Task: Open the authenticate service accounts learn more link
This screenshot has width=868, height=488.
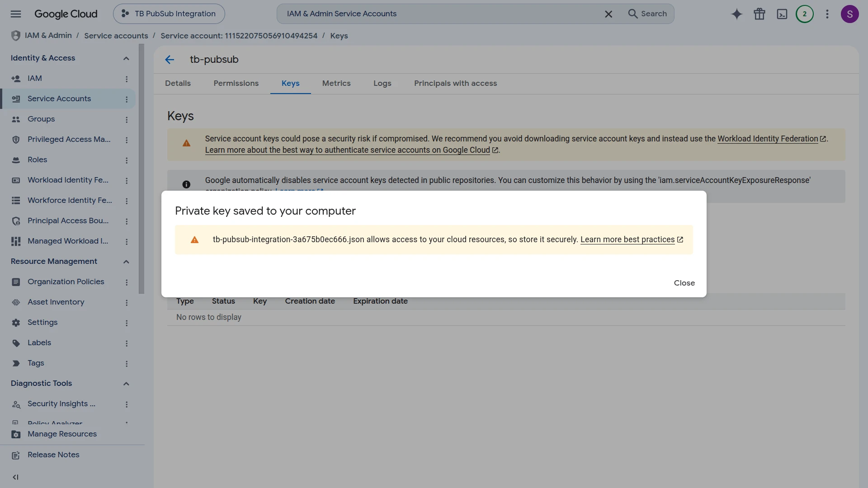Action: 351,150
